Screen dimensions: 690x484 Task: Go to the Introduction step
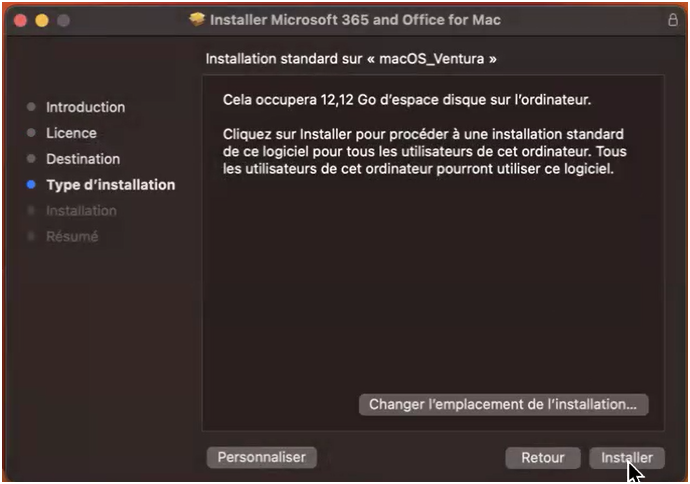(x=85, y=107)
